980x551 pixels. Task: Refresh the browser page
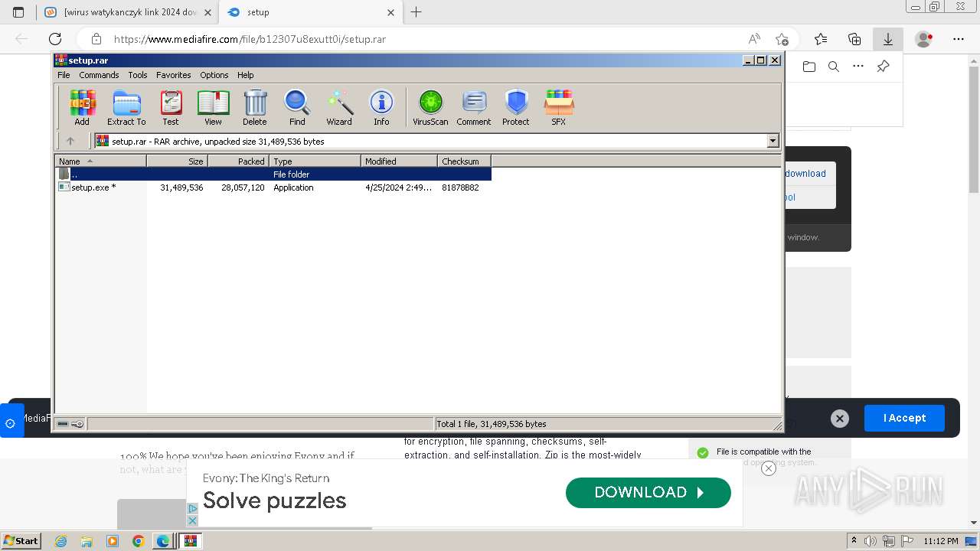(x=55, y=39)
